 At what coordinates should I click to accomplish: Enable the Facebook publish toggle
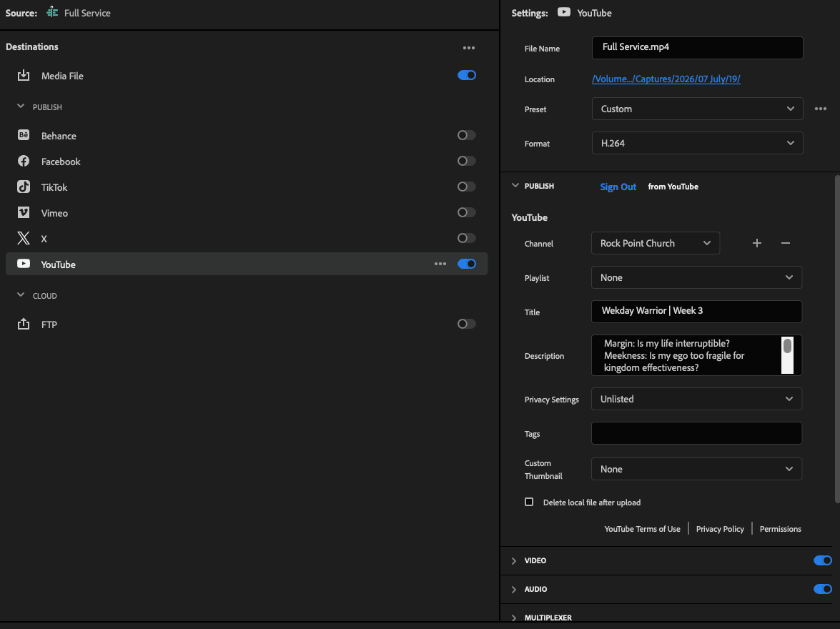tap(467, 161)
